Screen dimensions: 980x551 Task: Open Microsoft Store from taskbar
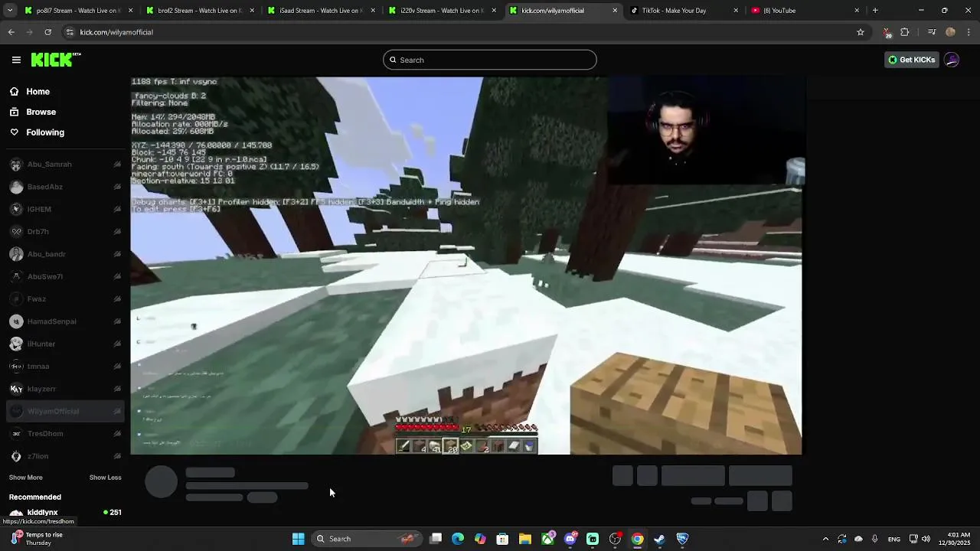tap(502, 539)
